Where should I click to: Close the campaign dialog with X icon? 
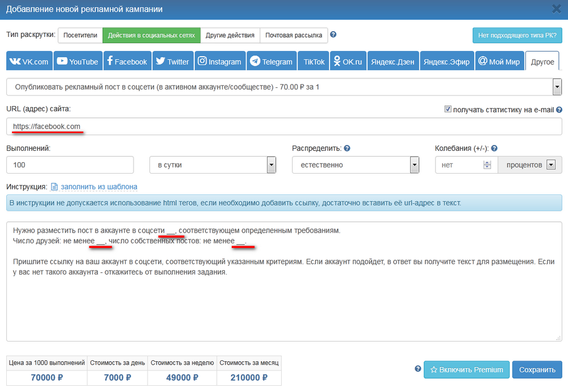tap(556, 9)
